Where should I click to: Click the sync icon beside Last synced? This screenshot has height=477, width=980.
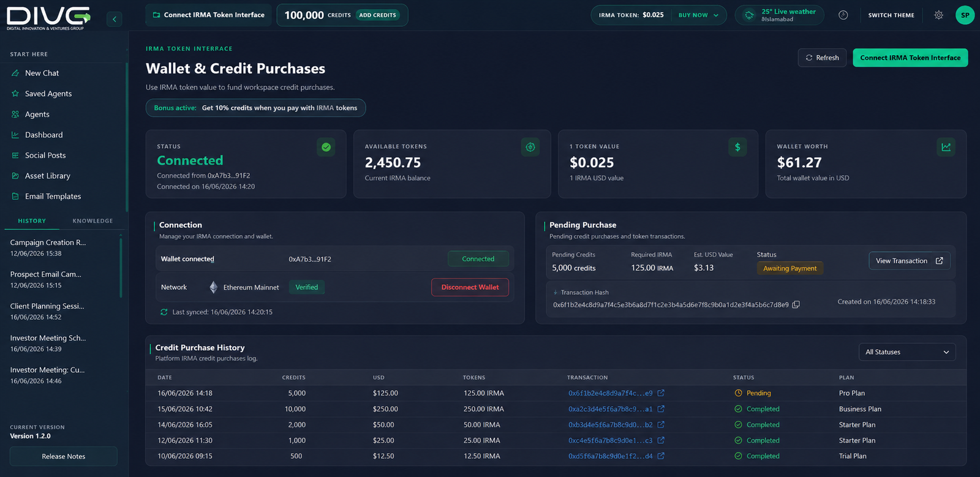tap(164, 312)
